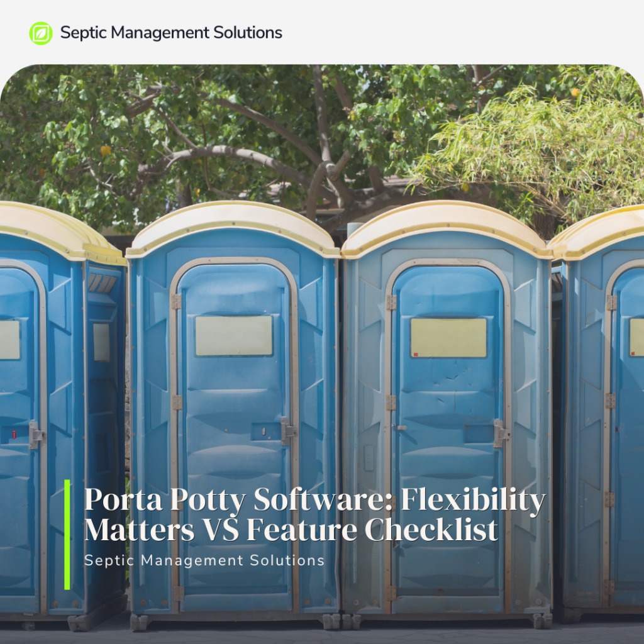
Task: Click the top hinge of the middle-right door
Action: [x=391, y=303]
